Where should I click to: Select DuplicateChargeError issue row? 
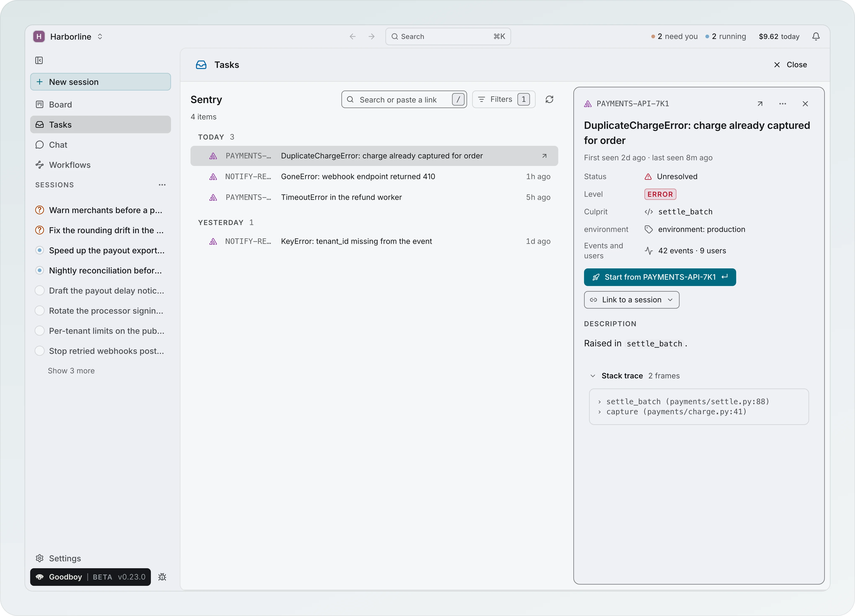(374, 156)
